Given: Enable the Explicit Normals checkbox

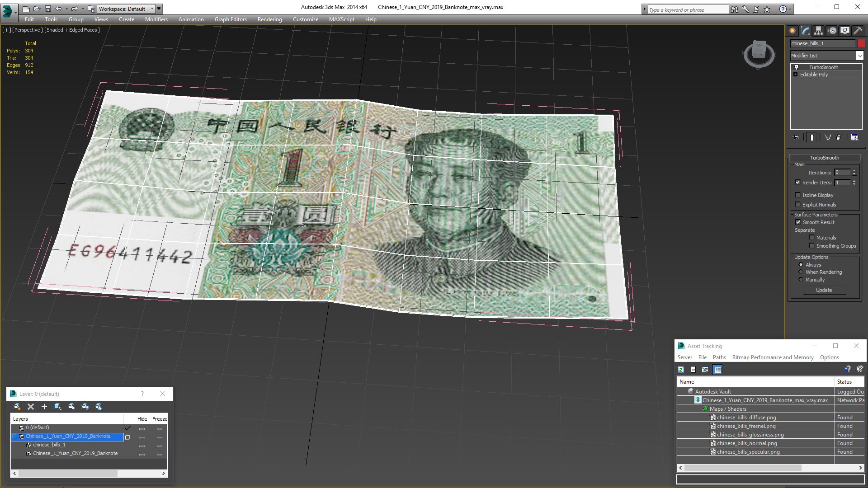Looking at the screenshot, I should (x=797, y=205).
